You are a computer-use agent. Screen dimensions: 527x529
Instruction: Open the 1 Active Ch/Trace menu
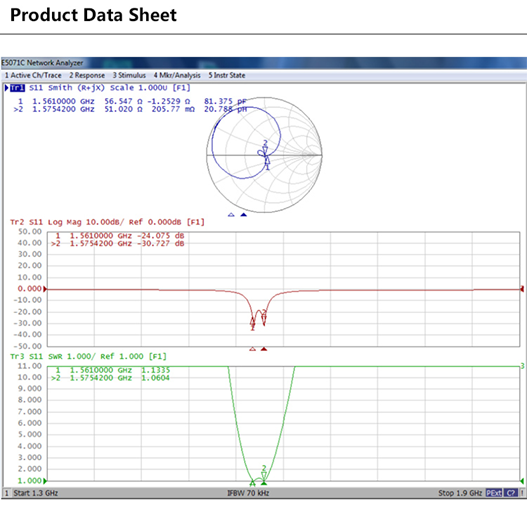pyautogui.click(x=33, y=75)
